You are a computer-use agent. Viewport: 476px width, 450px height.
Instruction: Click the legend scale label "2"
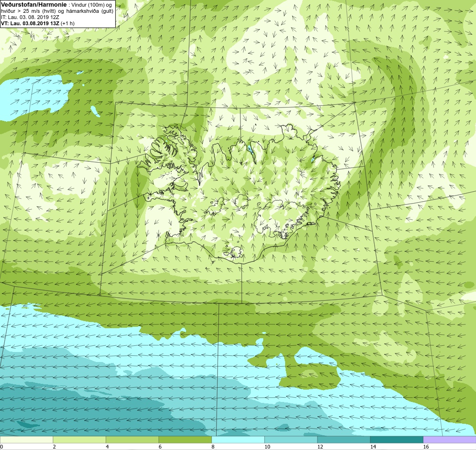click(x=54, y=447)
